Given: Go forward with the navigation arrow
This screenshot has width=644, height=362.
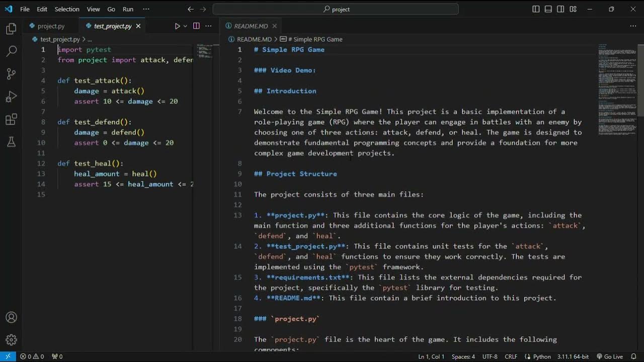Looking at the screenshot, I should tap(203, 9).
